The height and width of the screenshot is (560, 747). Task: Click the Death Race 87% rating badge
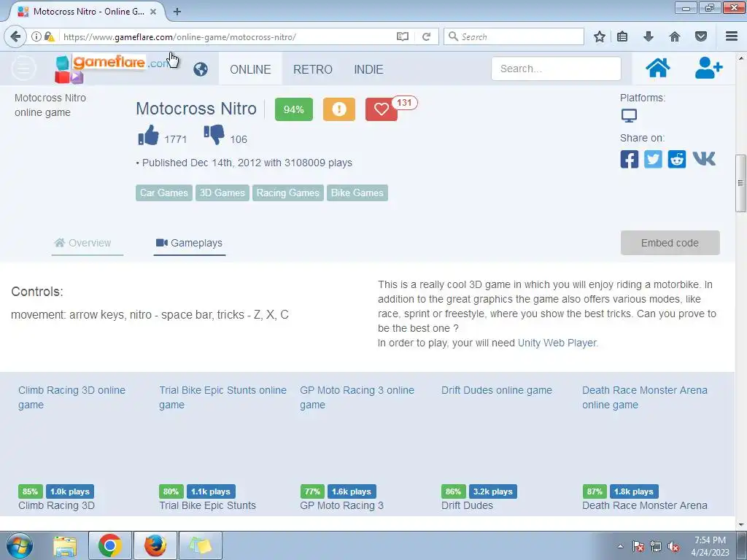pos(595,491)
